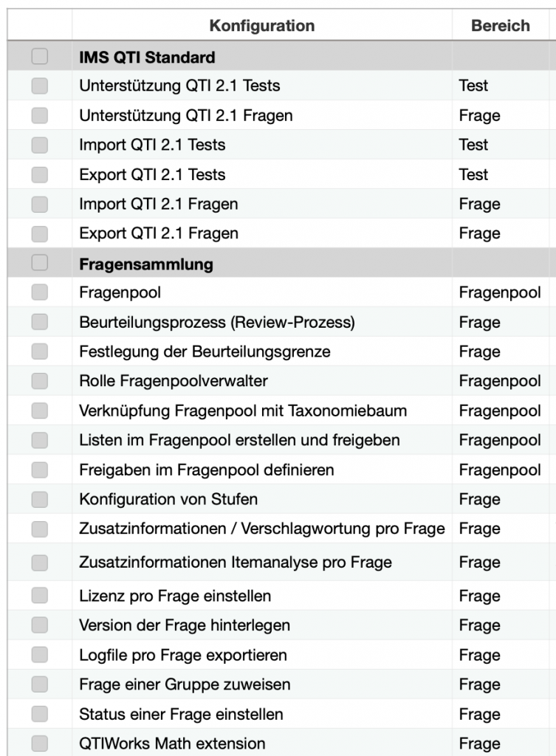Check the Fragensammlung group checkbox
Viewport: 556px width, 756px height.
(40, 263)
